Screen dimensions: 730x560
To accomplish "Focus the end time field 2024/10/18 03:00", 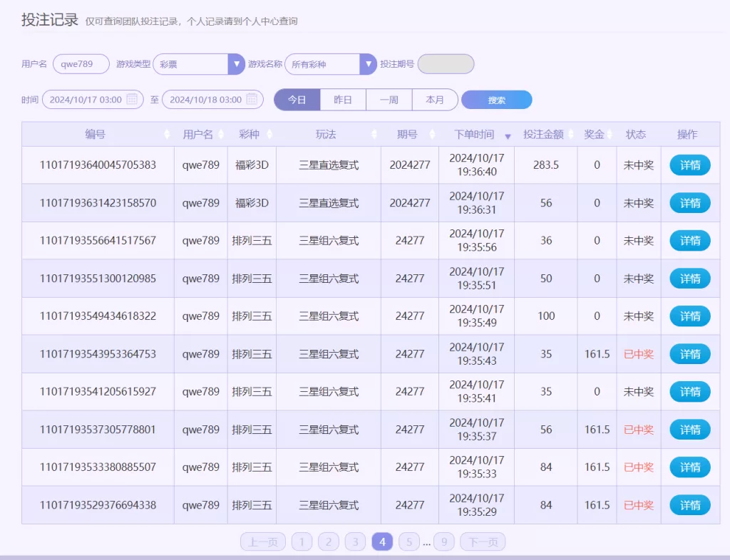I will click(212, 100).
